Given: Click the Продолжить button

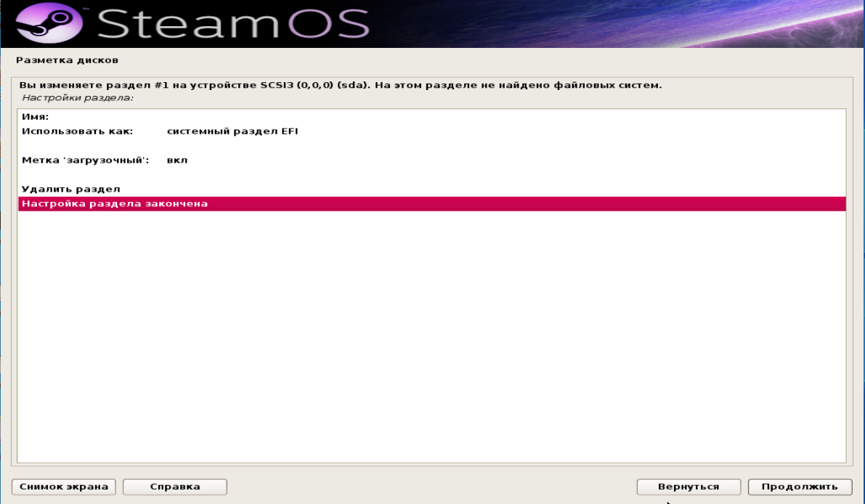Looking at the screenshot, I should (800, 487).
